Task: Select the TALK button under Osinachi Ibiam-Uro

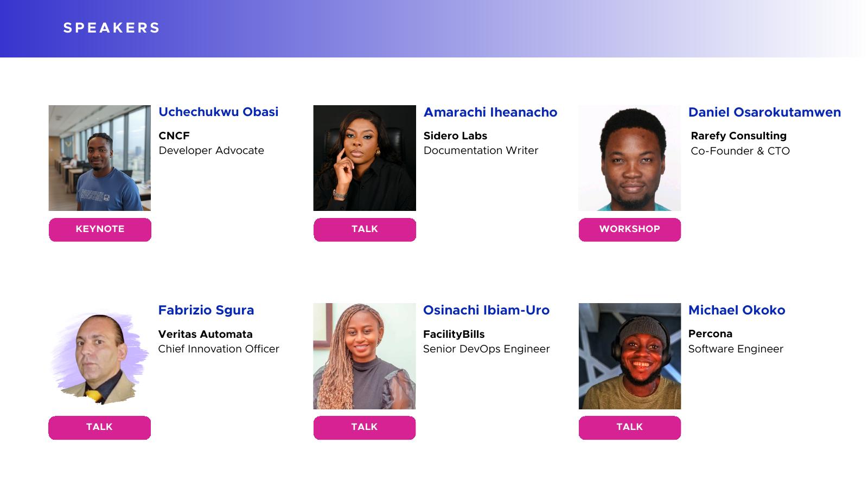Action: [365, 427]
